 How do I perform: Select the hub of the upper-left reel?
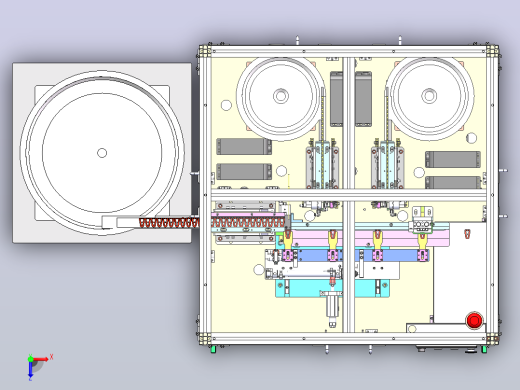tap(281, 96)
